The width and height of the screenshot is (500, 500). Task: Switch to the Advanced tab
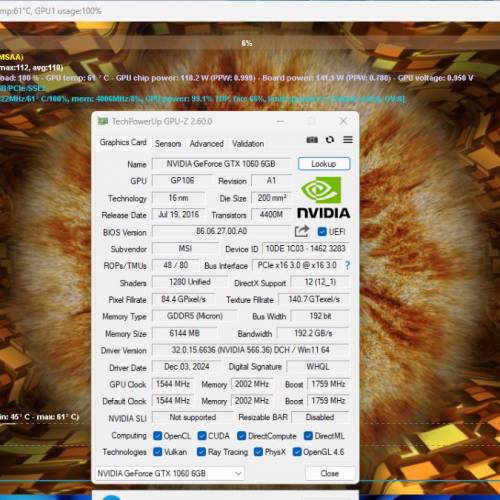(x=206, y=144)
